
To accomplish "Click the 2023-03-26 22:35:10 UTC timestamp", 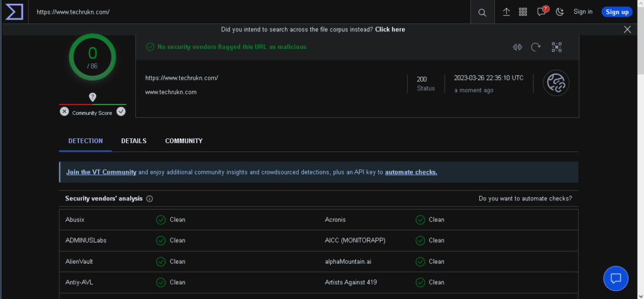I will (x=489, y=78).
